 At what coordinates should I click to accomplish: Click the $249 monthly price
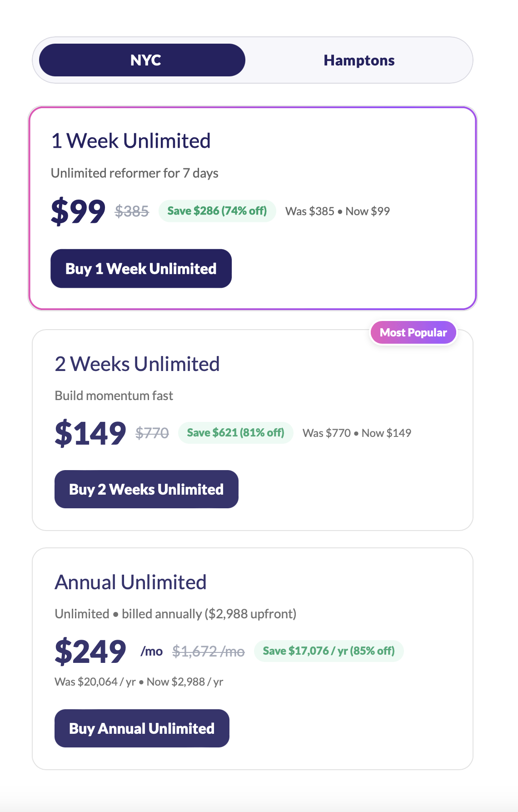90,652
